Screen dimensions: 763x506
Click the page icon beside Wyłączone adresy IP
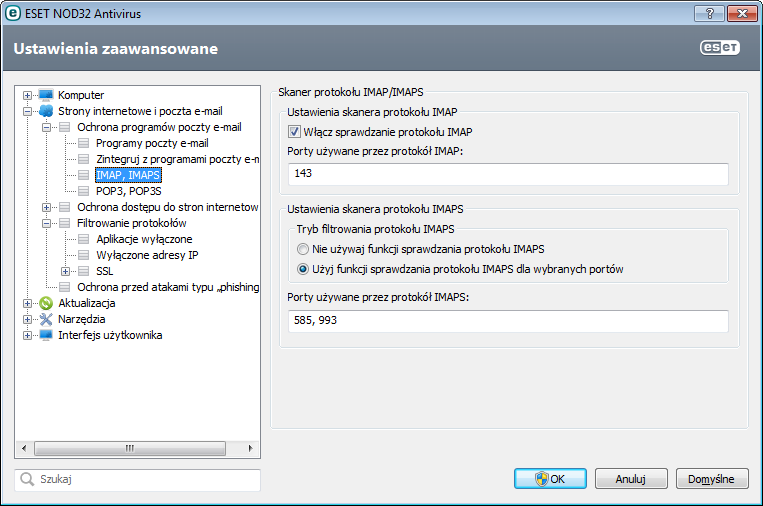pyautogui.click(x=84, y=255)
